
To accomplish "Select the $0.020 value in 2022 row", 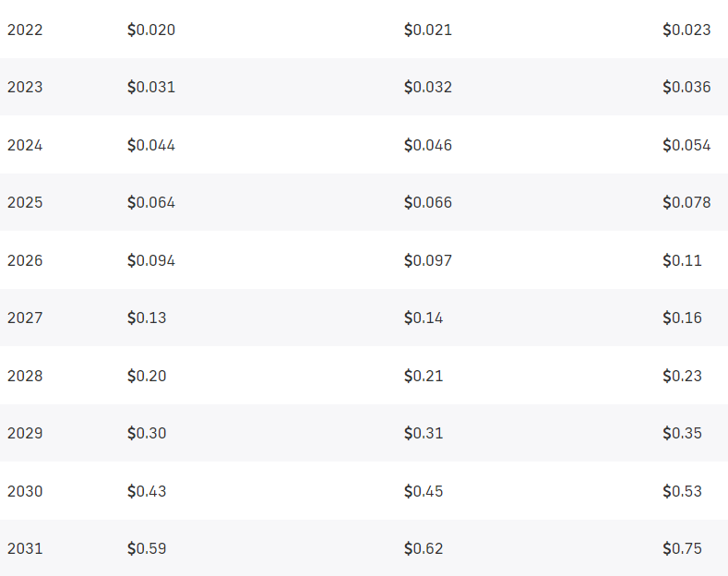I will click(x=151, y=30).
